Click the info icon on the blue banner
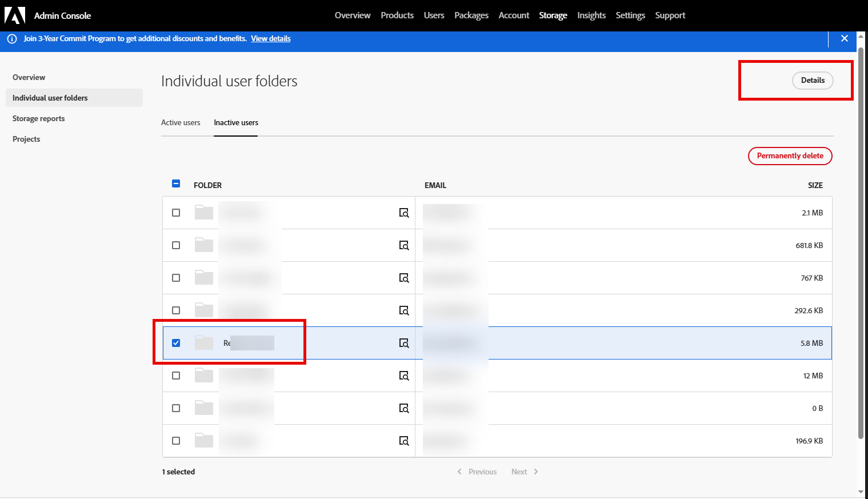This screenshot has height=499, width=868. 12,38
